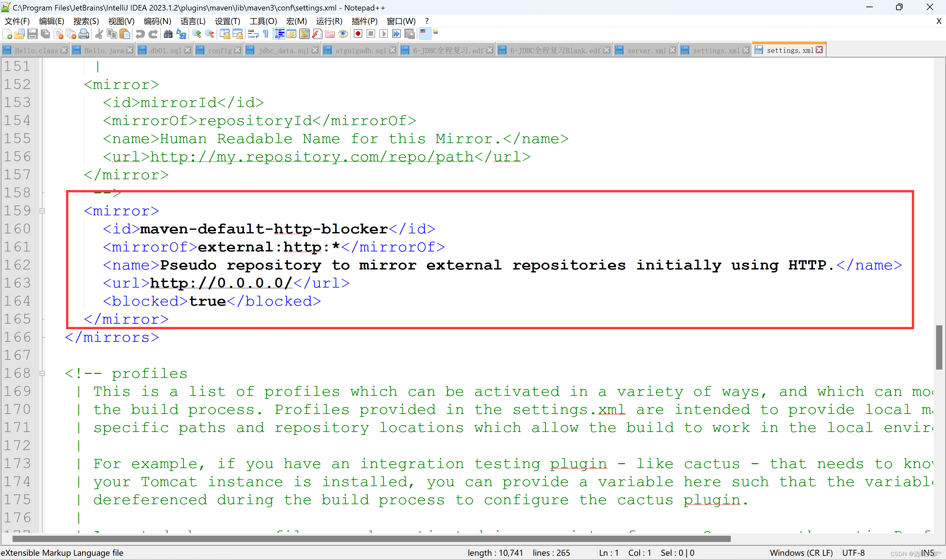This screenshot has width=946, height=560.
Task: Open Find with the binoculars icon
Action: 168,34
